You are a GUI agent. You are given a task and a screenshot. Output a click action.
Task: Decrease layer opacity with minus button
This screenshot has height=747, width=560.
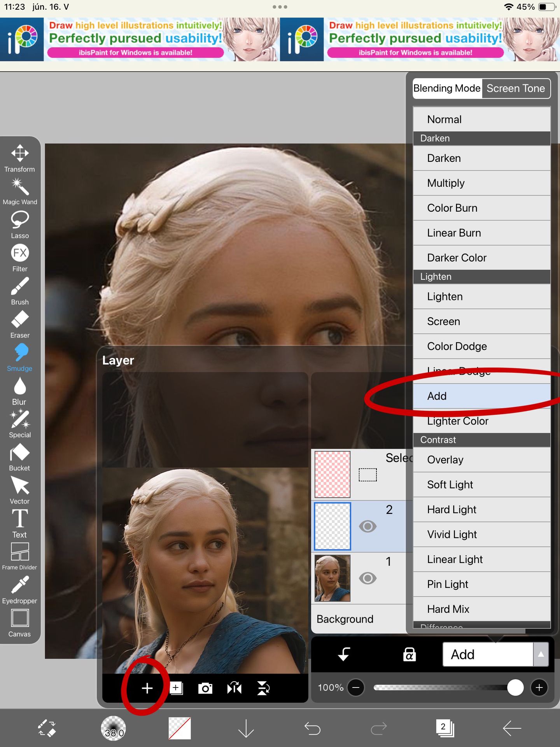pos(356,687)
